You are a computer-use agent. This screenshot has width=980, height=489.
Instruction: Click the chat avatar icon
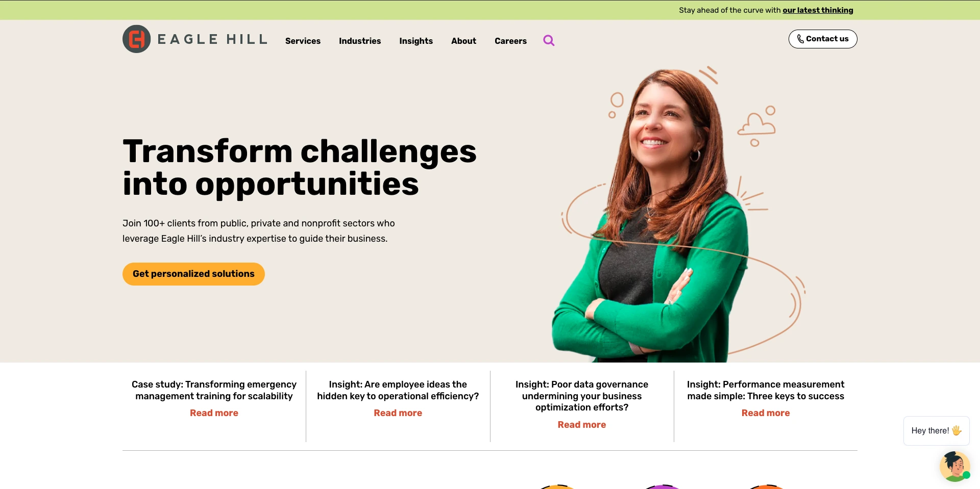[954, 466]
